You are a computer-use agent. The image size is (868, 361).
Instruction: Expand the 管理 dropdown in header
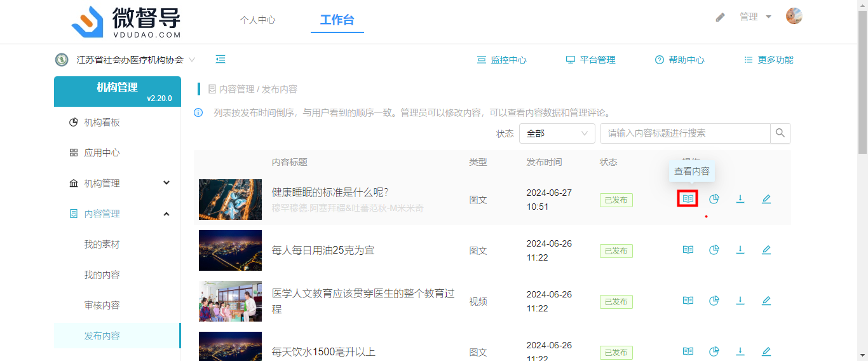point(756,17)
